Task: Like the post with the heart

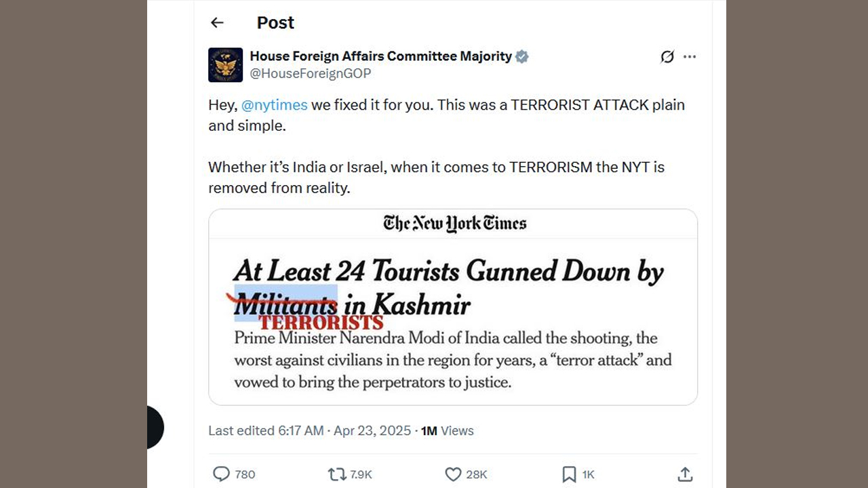Action: (453, 474)
